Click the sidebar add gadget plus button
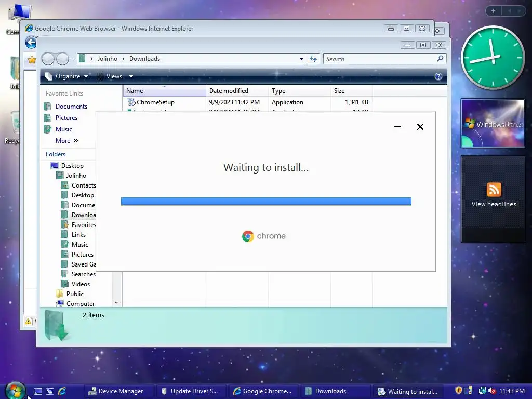The image size is (532, 399). [493, 11]
